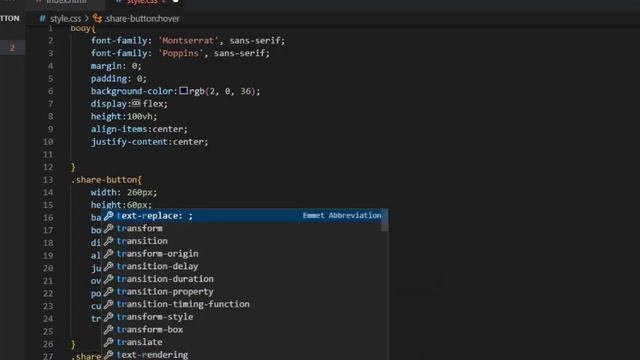Click line number 24
Viewport: 640px width, 360px height.
point(48,318)
